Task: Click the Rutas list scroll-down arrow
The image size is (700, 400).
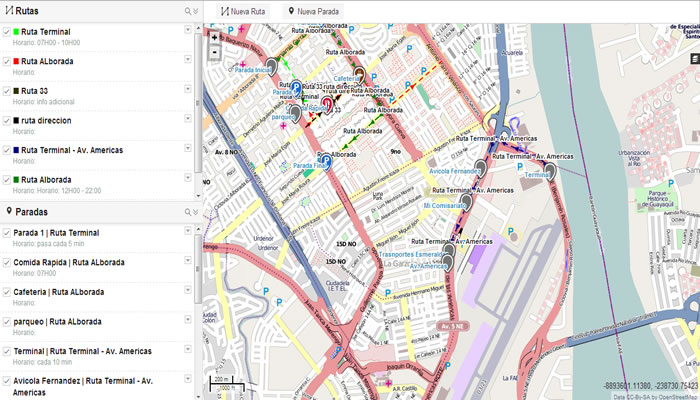Action: coord(198,196)
